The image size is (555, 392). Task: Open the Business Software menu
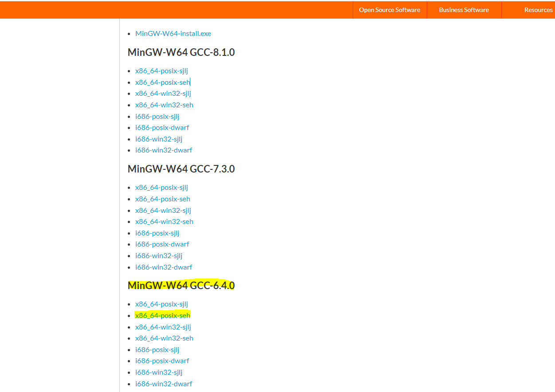click(464, 10)
